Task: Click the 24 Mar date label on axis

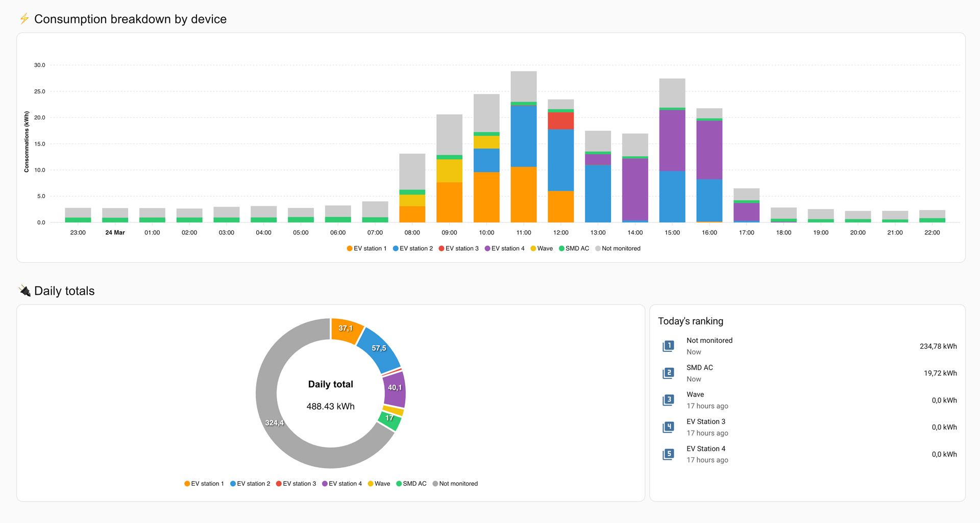Action: pos(115,233)
